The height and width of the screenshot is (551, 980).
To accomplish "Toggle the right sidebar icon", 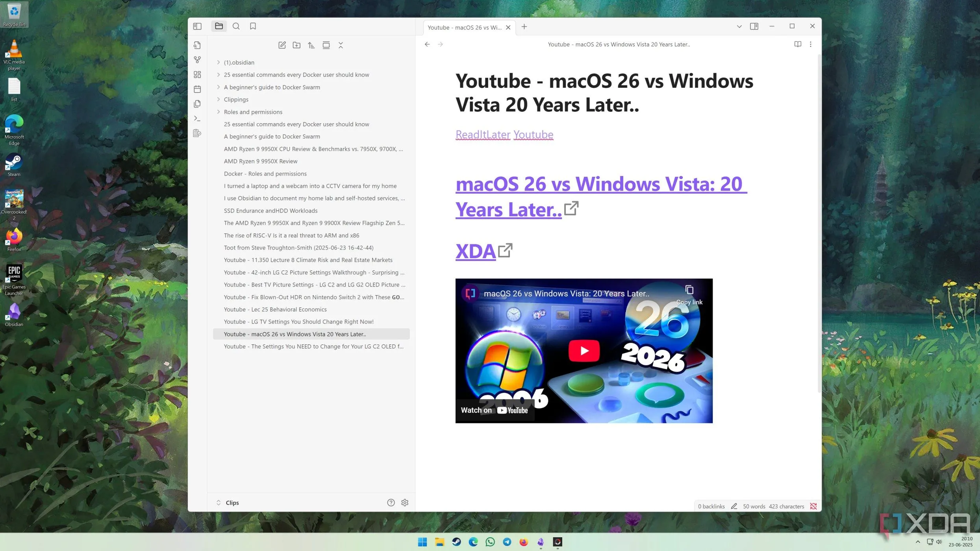I will click(x=754, y=26).
